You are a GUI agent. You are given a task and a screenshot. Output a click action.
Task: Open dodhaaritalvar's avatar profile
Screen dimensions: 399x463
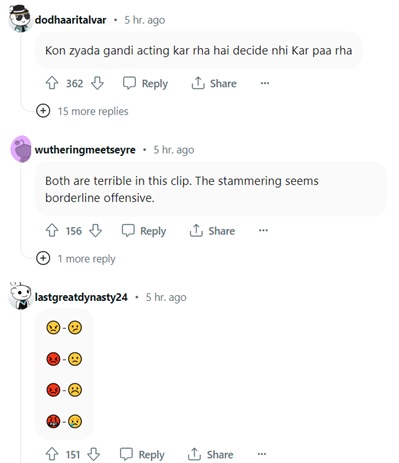click(x=20, y=18)
